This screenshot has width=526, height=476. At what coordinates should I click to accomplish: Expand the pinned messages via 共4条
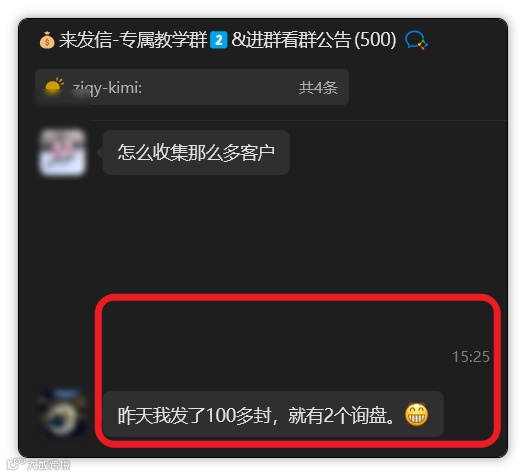click(x=318, y=88)
